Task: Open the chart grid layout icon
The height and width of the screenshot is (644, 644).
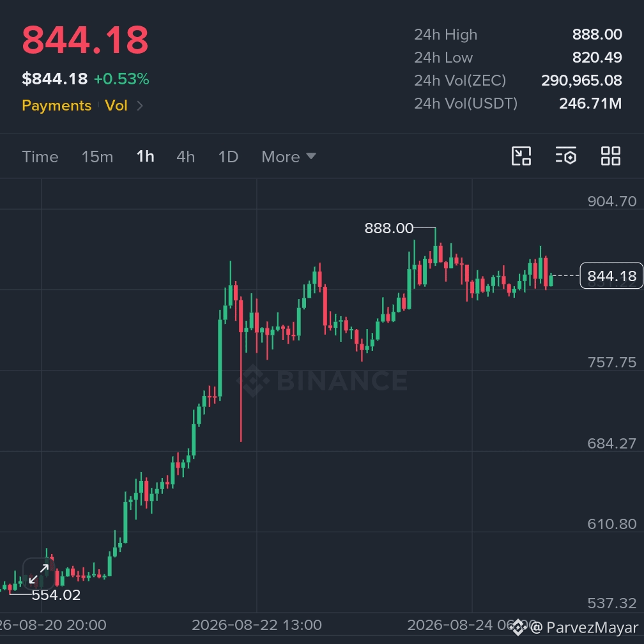Action: (x=610, y=156)
